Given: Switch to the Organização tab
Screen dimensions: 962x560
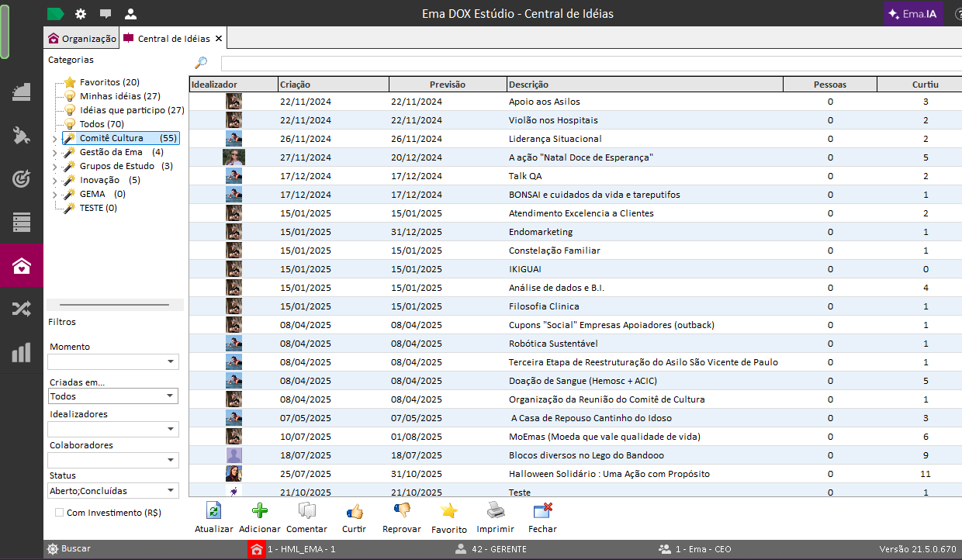Looking at the screenshot, I should [x=82, y=39].
